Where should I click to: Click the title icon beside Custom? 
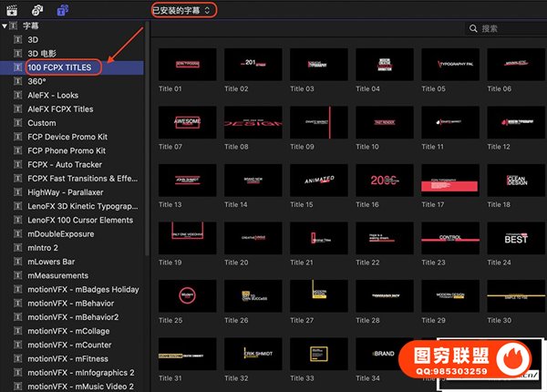tap(17, 123)
